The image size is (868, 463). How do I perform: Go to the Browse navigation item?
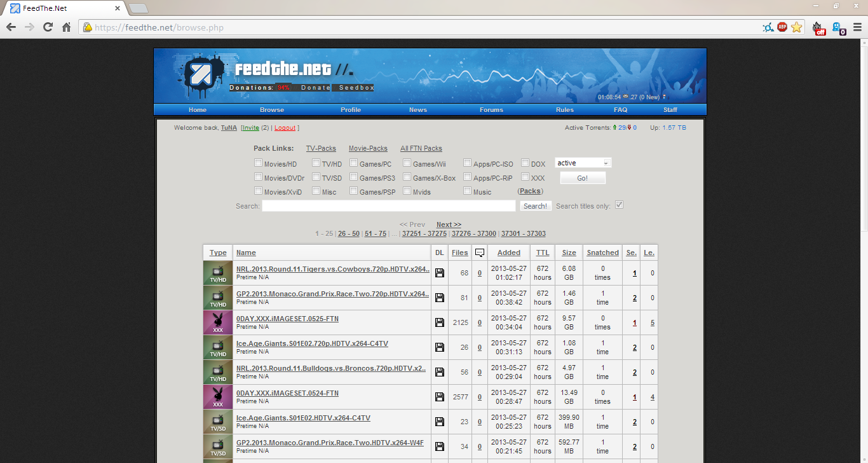[x=272, y=110]
